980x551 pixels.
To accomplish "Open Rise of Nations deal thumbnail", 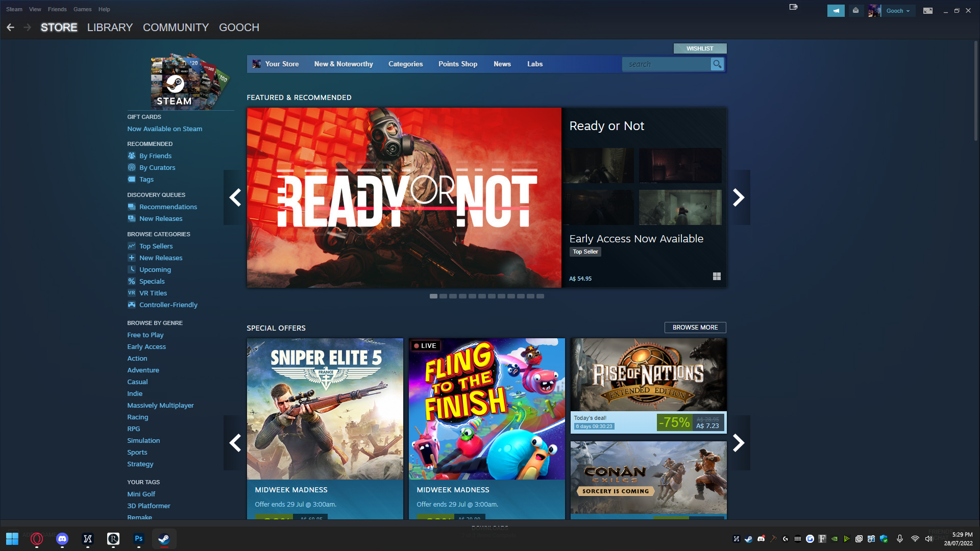I will (648, 375).
